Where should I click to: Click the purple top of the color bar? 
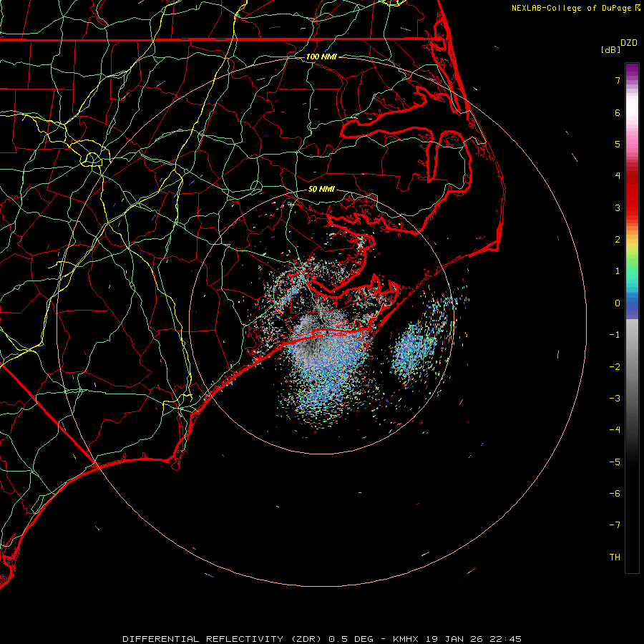tap(632, 71)
